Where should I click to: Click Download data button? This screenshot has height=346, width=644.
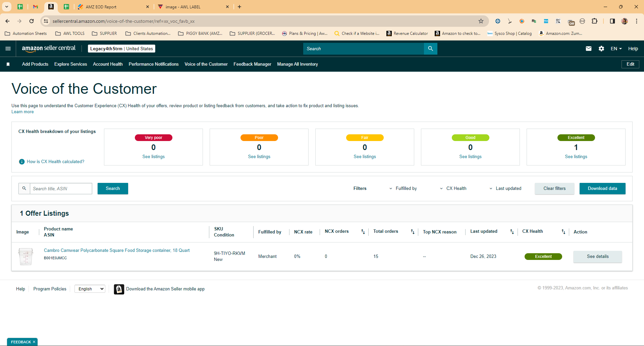(x=602, y=189)
